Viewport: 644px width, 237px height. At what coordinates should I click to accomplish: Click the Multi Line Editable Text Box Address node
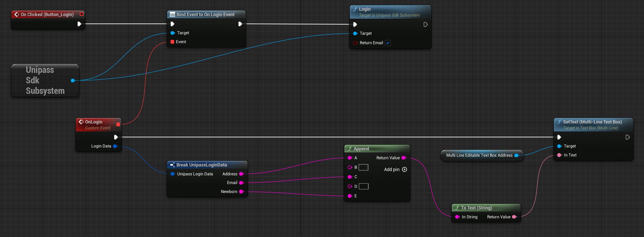(479, 155)
